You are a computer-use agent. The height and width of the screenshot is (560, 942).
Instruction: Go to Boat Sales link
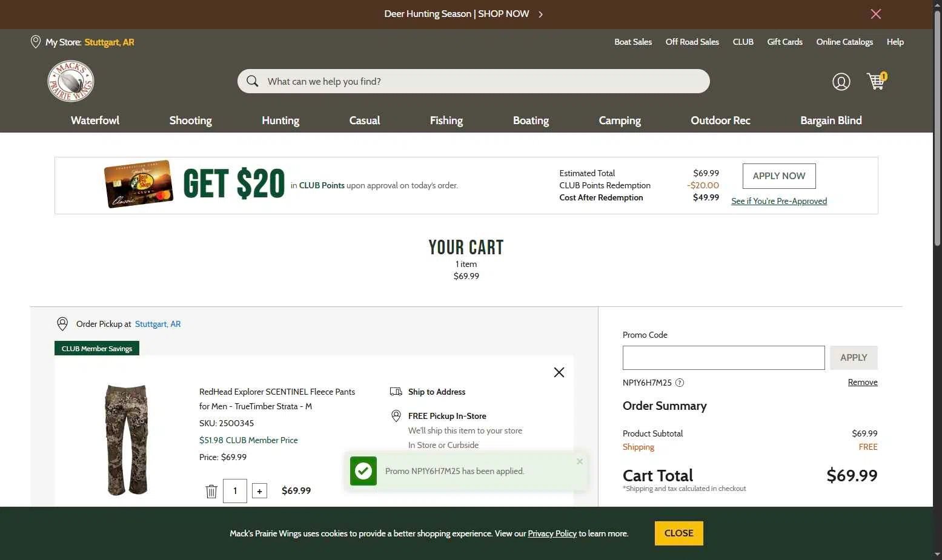tap(633, 42)
